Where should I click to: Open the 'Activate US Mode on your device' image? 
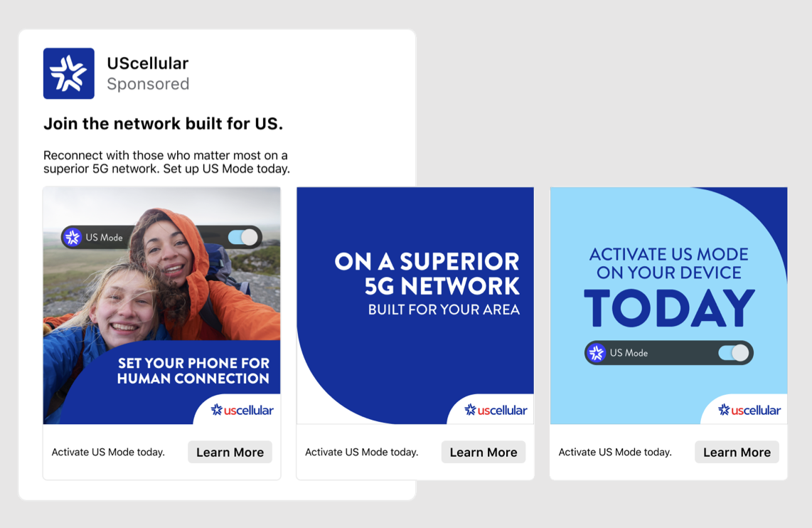[x=668, y=306]
